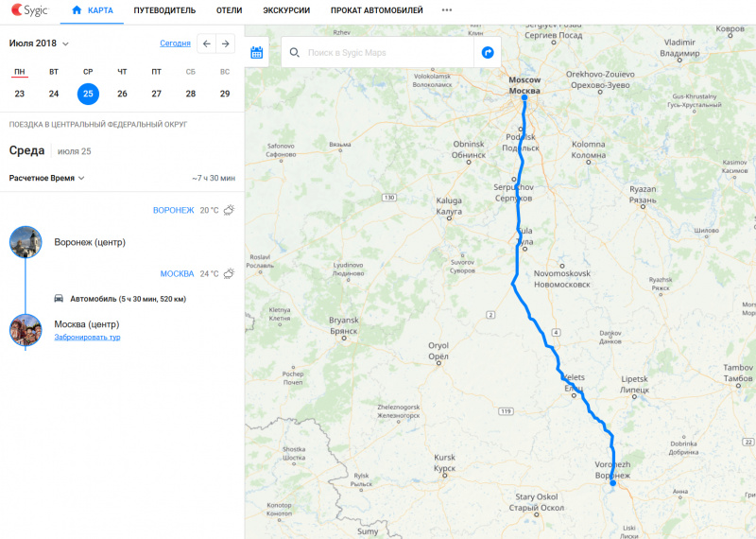Viewport: 756px width, 539px height.
Task: Expand the Июля 2018 month dropdown
Action: (x=39, y=43)
